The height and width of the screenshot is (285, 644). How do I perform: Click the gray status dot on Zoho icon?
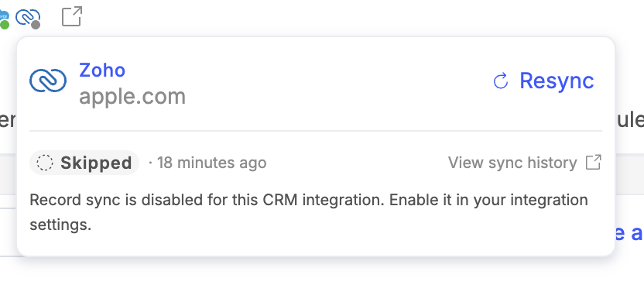click(x=36, y=25)
